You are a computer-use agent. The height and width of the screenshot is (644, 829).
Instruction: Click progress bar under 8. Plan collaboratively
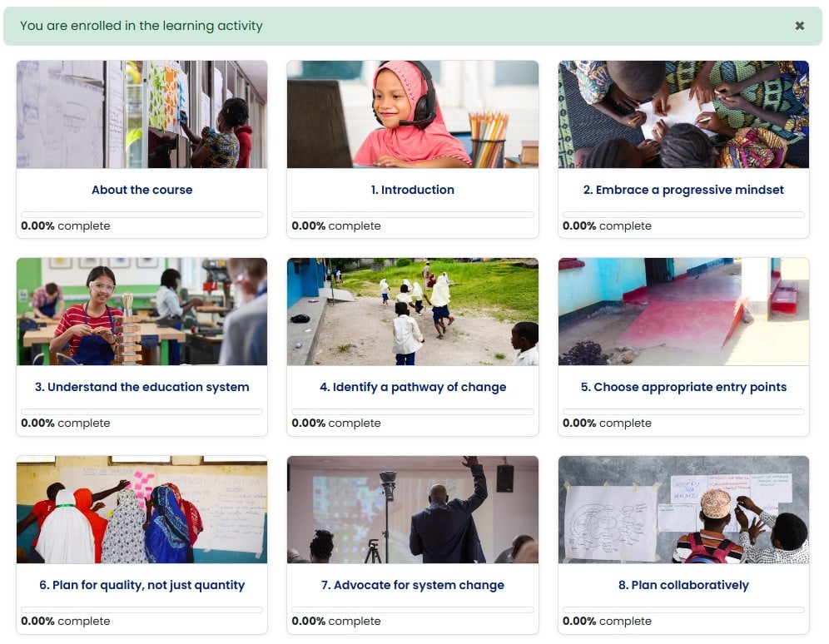(683, 610)
